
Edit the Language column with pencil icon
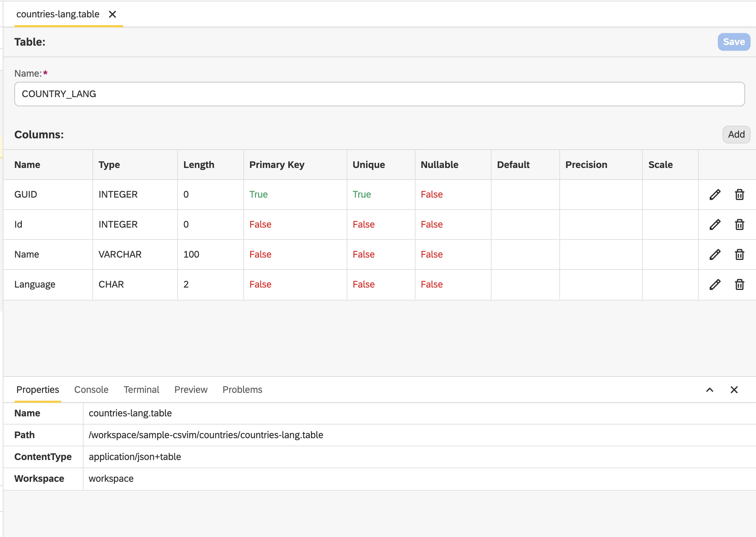715,285
